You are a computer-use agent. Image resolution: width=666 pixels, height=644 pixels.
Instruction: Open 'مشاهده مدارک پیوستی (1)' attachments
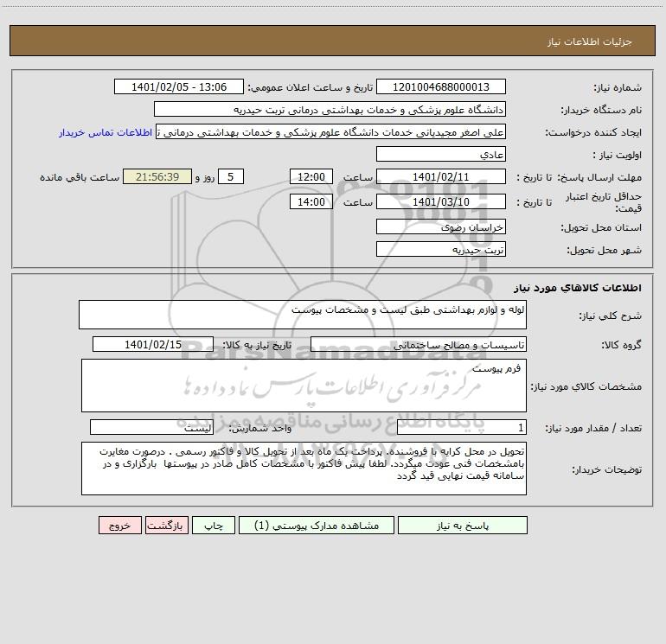[x=317, y=526]
